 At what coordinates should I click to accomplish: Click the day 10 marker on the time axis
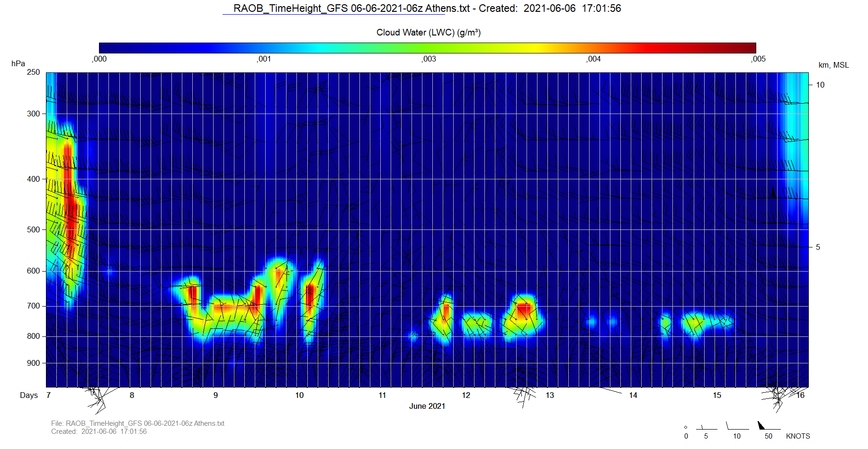pyautogui.click(x=299, y=396)
